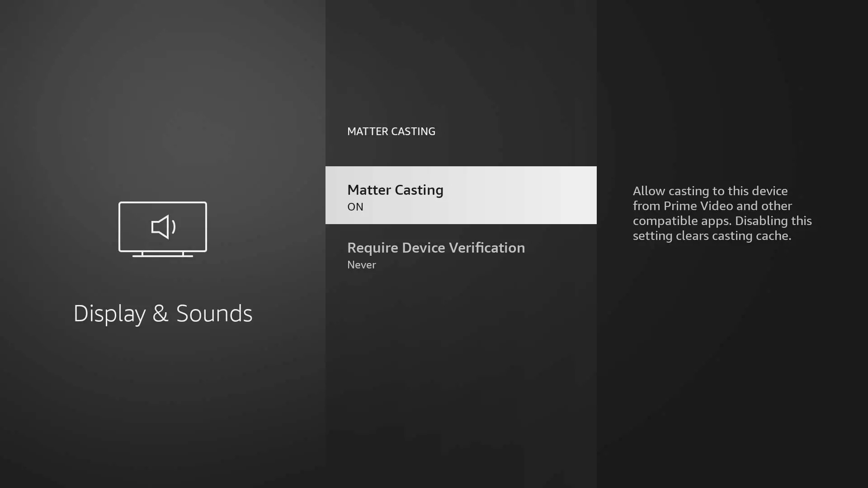
Task: Click the MATTER CASTING section header
Action: 391,131
